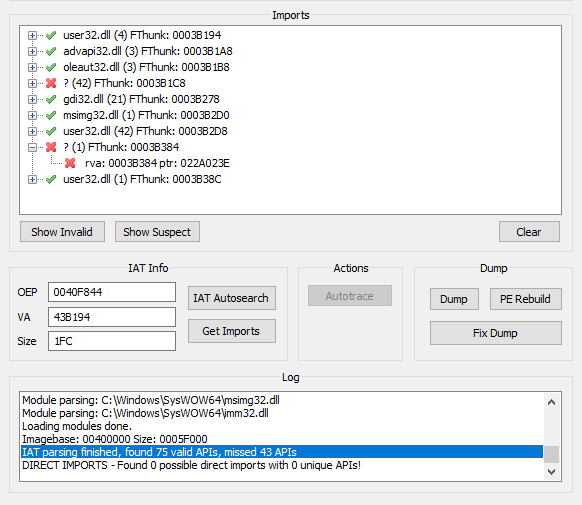
Task: Select the user32.dll (1) FThunk: 0003B38C row
Action: pyautogui.click(x=142, y=179)
